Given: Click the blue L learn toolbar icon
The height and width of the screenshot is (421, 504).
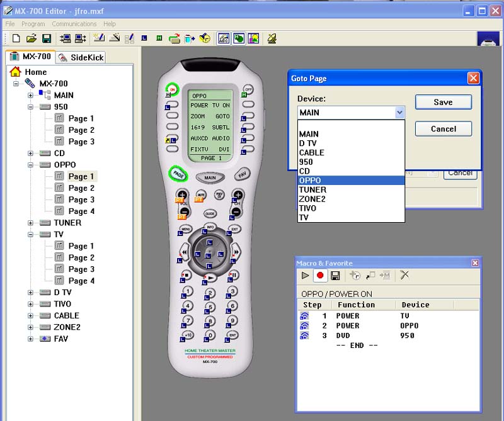Looking at the screenshot, I should [x=144, y=38].
